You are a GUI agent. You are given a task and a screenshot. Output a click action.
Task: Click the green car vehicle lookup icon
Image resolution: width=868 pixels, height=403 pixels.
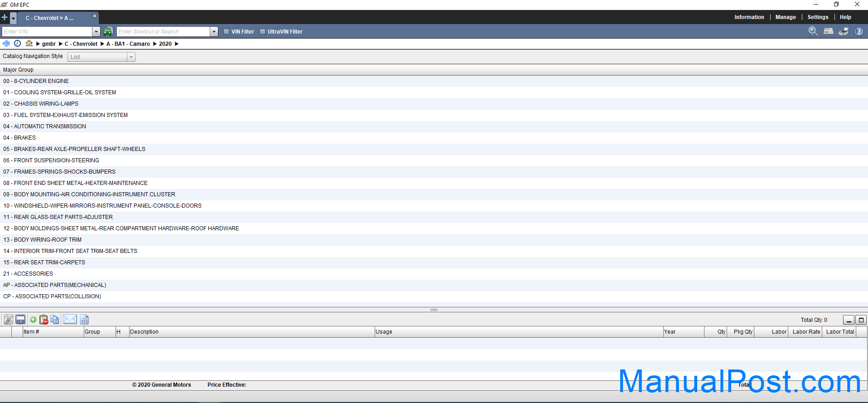(108, 31)
